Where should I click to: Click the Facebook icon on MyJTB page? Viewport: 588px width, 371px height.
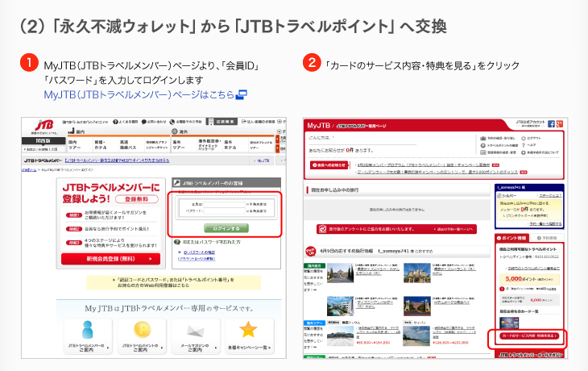click(x=552, y=124)
